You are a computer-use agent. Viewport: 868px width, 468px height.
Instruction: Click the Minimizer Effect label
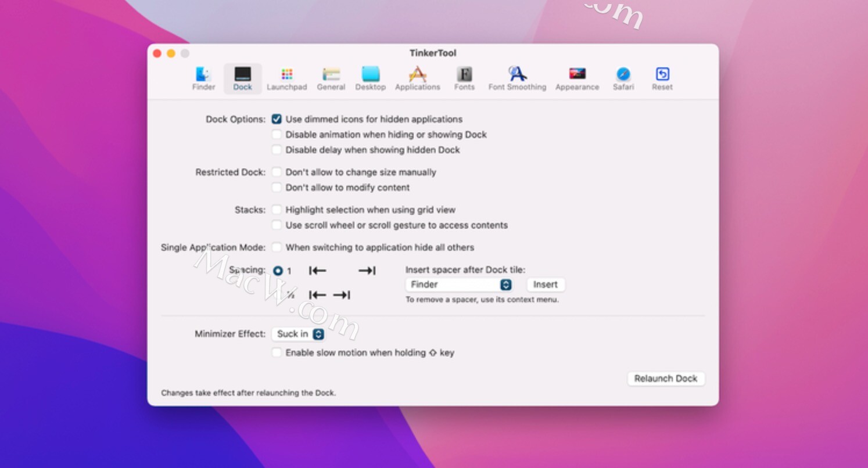click(x=230, y=334)
